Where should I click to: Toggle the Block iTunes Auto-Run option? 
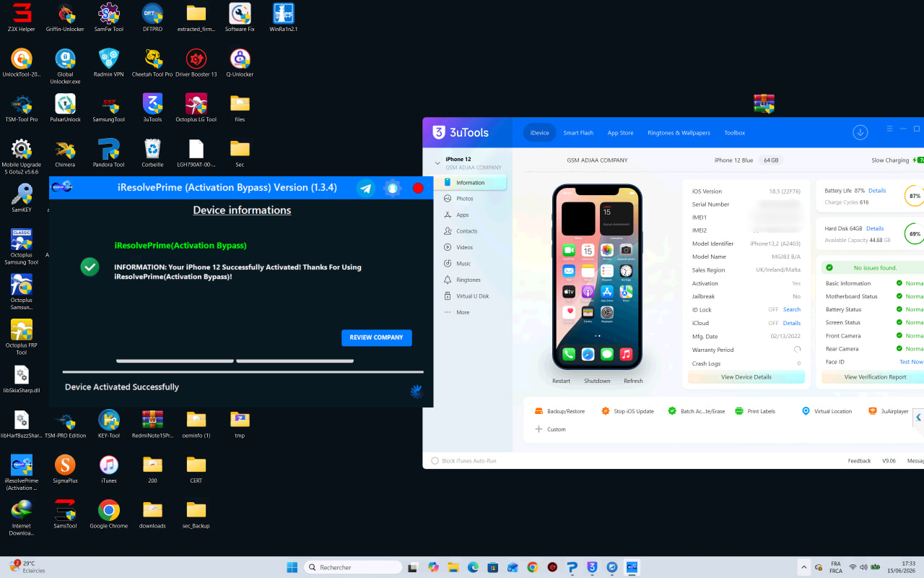click(x=435, y=460)
